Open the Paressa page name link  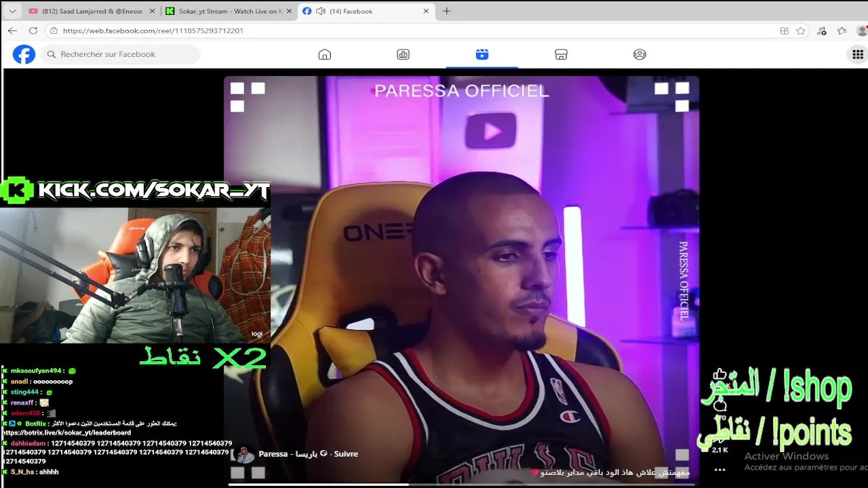289,454
